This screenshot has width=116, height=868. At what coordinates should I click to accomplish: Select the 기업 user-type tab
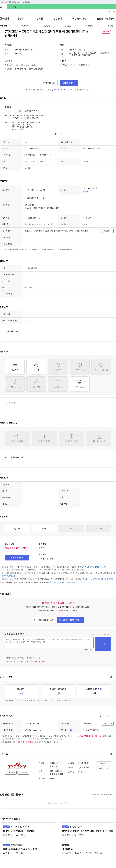[x=14, y=7]
